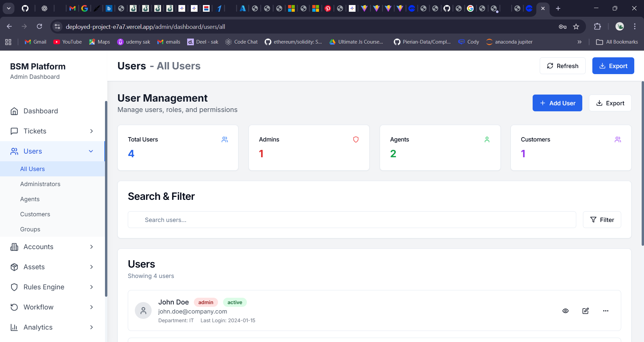
Task: Click John Doe's avatar icon
Action: coord(143,310)
